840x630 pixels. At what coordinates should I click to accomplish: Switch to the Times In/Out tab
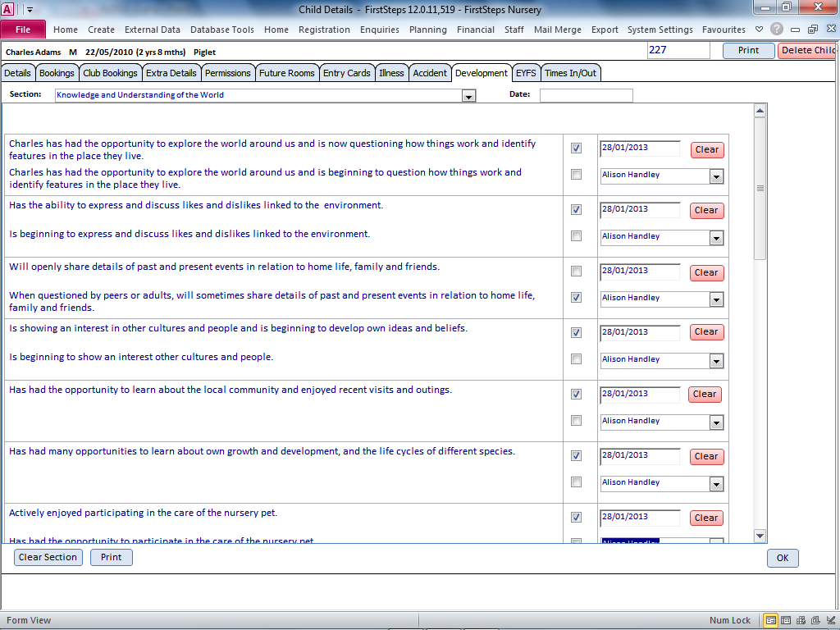pos(571,73)
